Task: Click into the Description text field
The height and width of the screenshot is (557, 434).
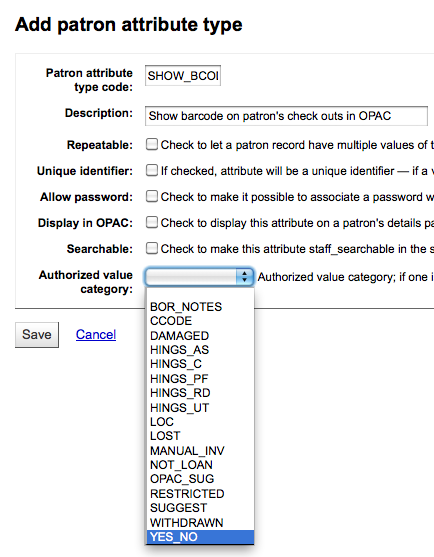Action: click(286, 116)
